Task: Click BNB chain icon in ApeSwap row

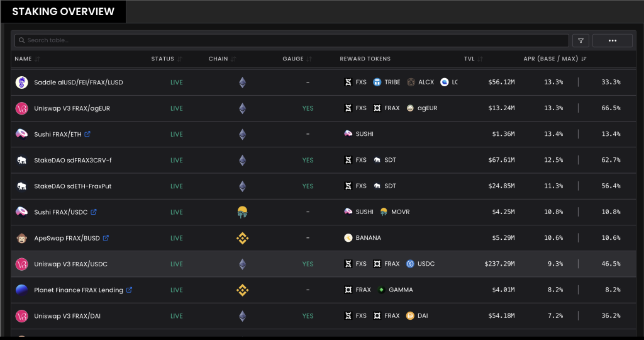Action: pyautogui.click(x=242, y=238)
